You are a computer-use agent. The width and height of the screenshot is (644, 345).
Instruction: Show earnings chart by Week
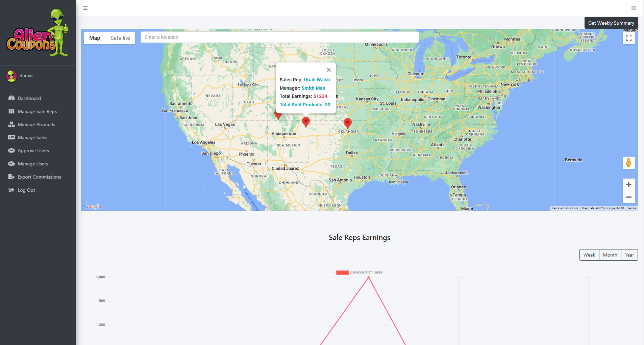click(589, 255)
